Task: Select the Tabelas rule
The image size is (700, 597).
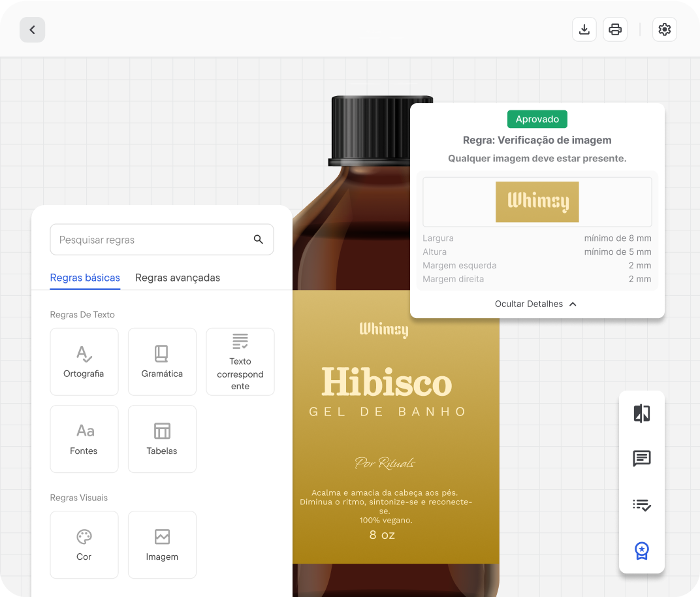Action: coord(162,439)
